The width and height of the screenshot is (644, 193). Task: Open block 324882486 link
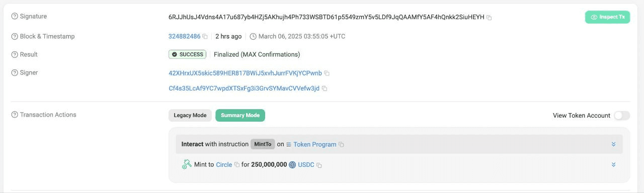point(185,37)
